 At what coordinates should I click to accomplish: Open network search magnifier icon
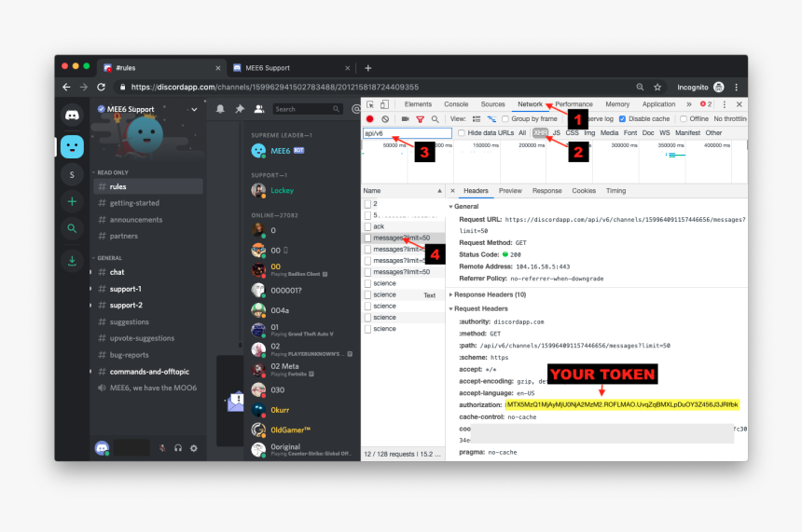coord(436,119)
